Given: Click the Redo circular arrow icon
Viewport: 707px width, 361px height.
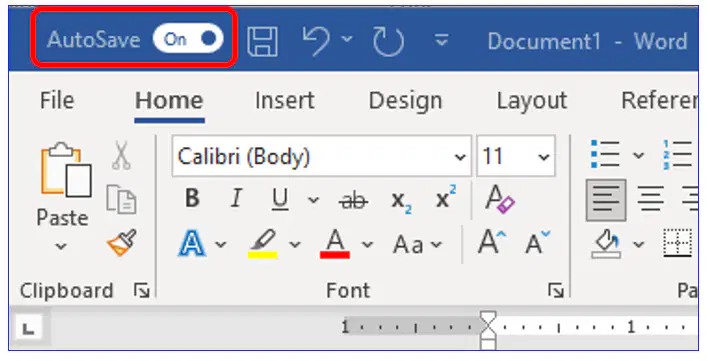Looking at the screenshot, I should [388, 41].
